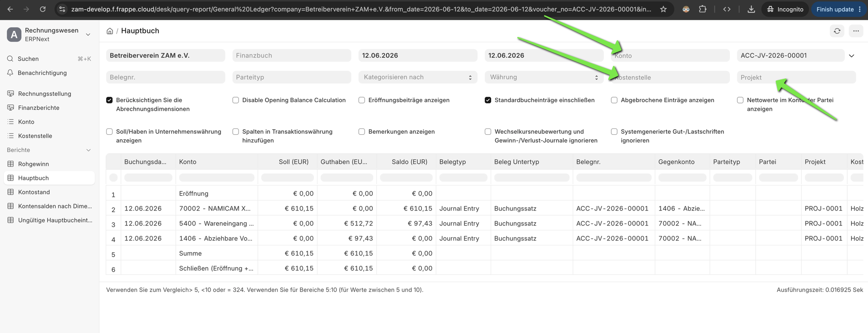868x333 pixels.
Task: Open the Hauptbuch report in the sidebar
Action: [49, 178]
